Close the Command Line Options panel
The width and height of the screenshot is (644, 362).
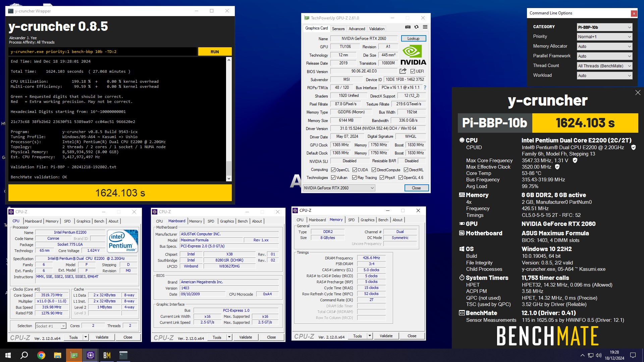pyautogui.click(x=634, y=13)
